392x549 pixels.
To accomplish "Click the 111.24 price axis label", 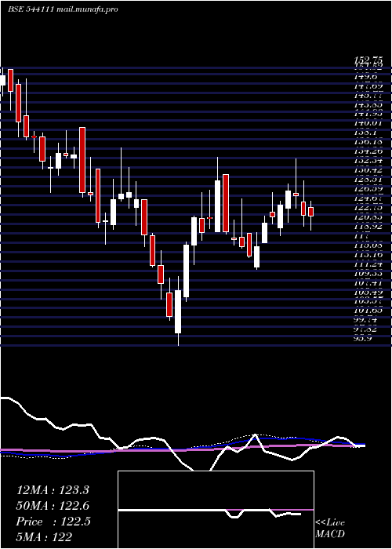I will coord(368,264).
